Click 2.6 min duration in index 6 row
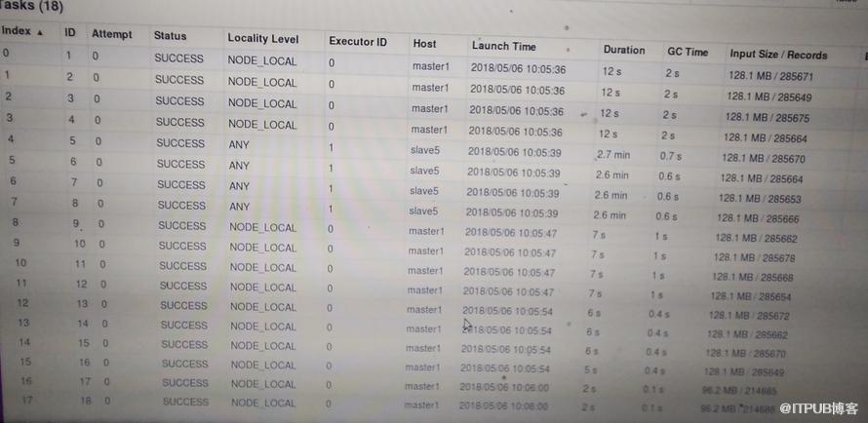 (611, 195)
